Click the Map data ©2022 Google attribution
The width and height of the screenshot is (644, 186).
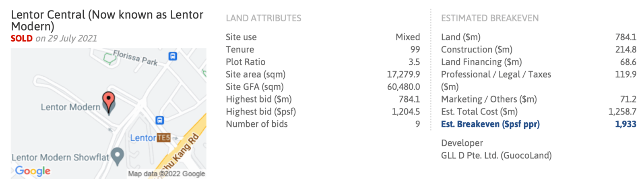(x=166, y=173)
